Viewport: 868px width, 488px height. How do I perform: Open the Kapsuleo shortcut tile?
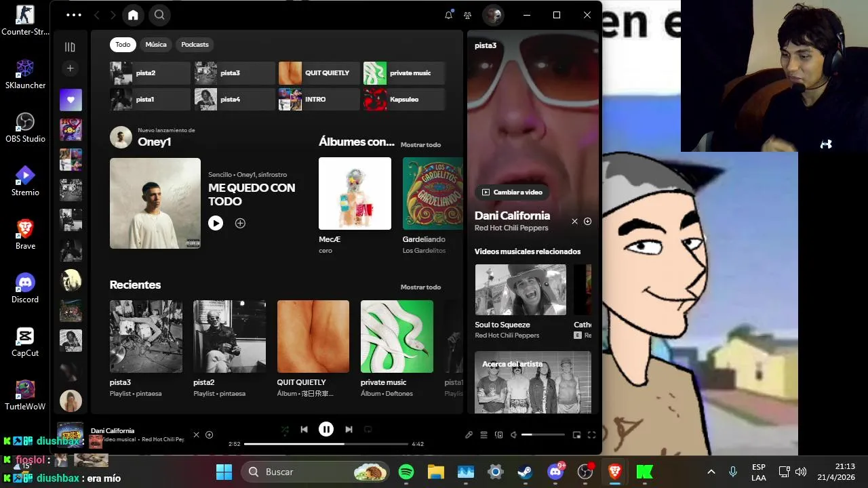[404, 100]
